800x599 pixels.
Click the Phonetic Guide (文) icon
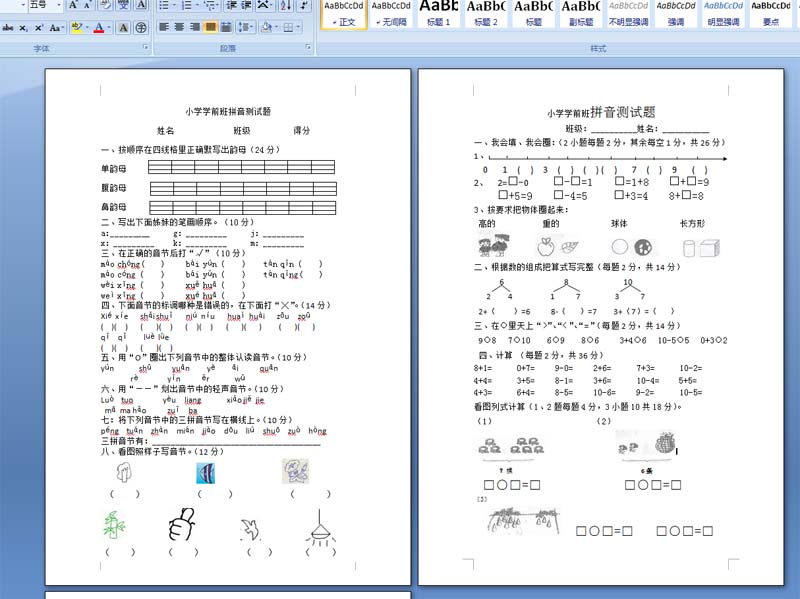[123, 5]
